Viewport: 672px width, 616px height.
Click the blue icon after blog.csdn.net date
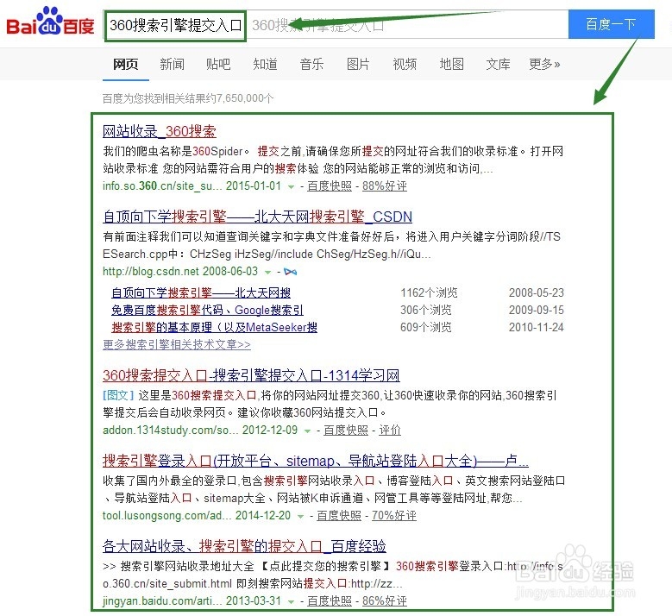(290, 272)
